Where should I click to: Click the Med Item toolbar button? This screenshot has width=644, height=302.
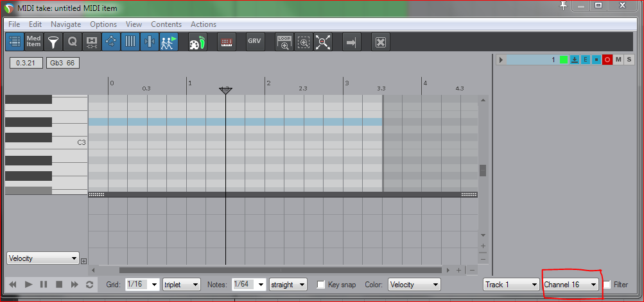point(33,42)
